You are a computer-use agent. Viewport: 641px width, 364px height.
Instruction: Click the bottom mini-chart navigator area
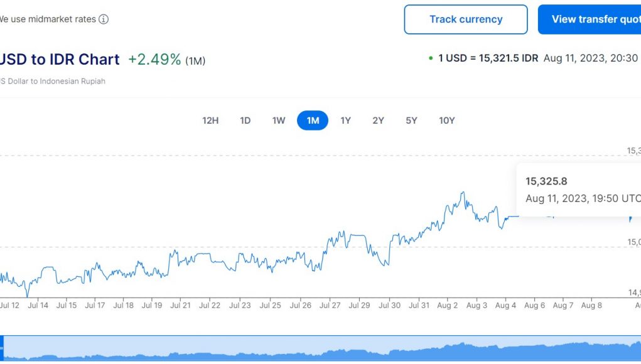[320, 348]
